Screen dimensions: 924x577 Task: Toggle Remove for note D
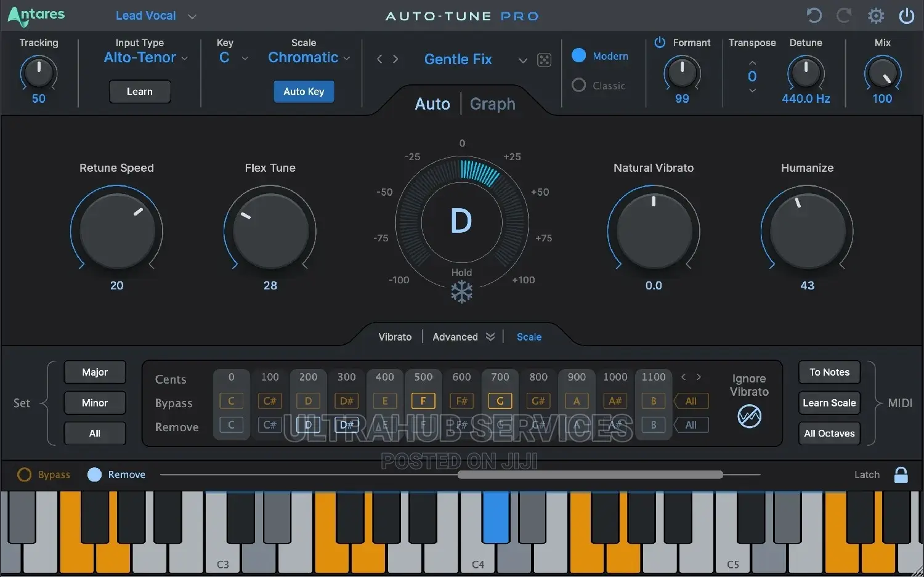[x=308, y=425]
